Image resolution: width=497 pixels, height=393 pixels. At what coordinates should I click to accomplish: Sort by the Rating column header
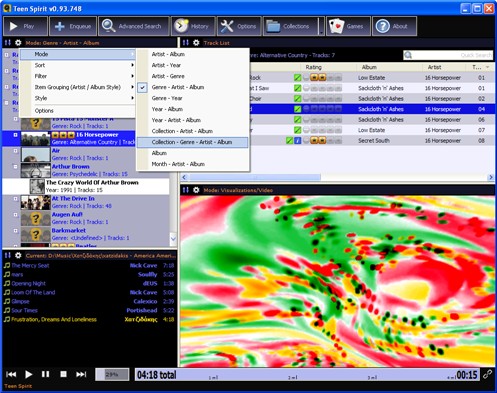click(x=328, y=67)
